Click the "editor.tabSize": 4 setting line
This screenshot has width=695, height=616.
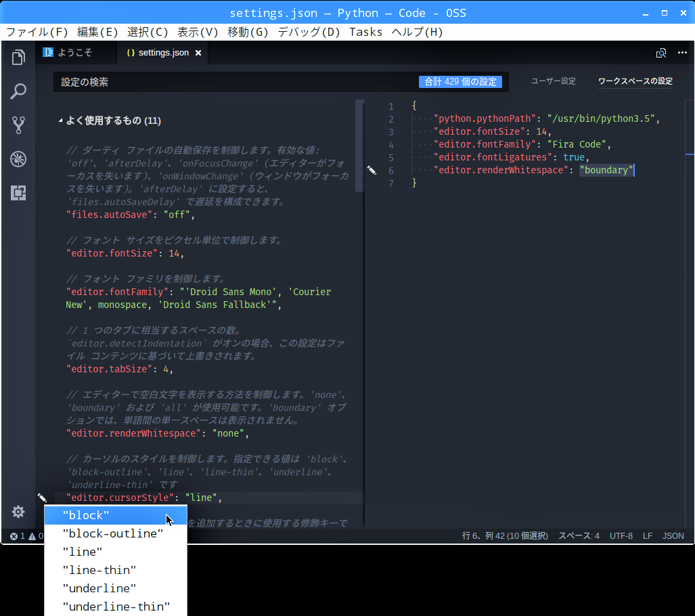[x=119, y=369]
